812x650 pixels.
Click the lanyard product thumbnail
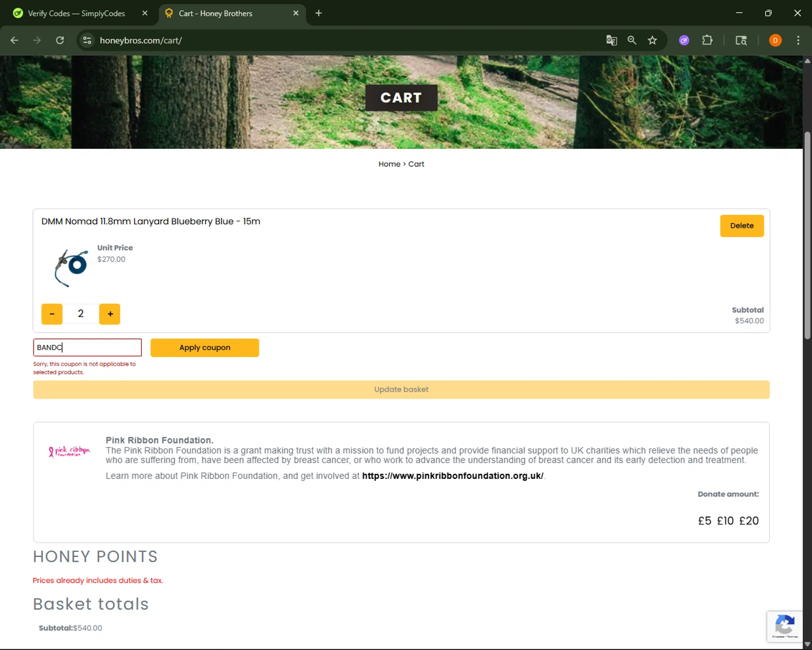point(70,268)
